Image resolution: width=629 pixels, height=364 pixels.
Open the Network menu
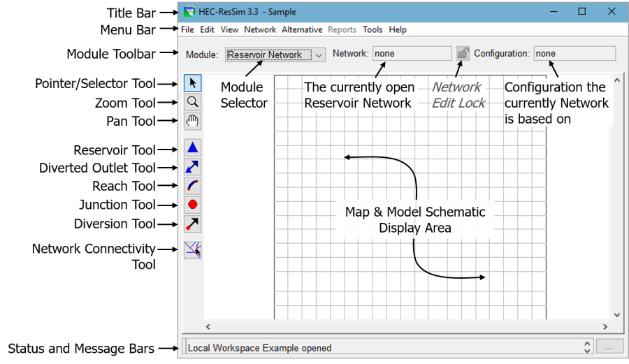pyautogui.click(x=260, y=29)
